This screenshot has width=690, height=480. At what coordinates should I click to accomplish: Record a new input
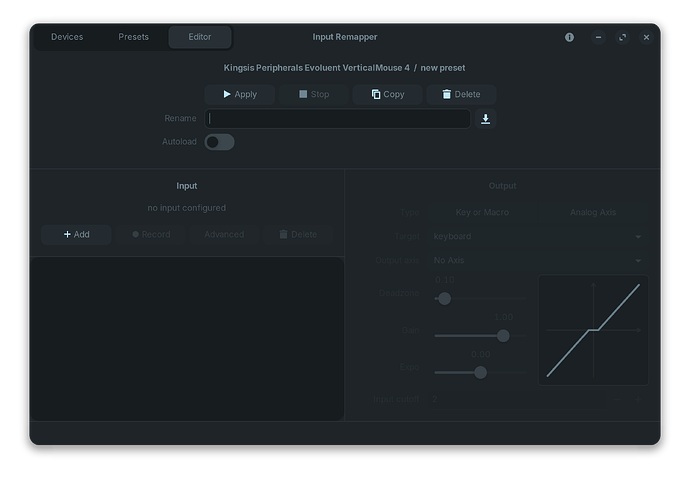tap(150, 234)
